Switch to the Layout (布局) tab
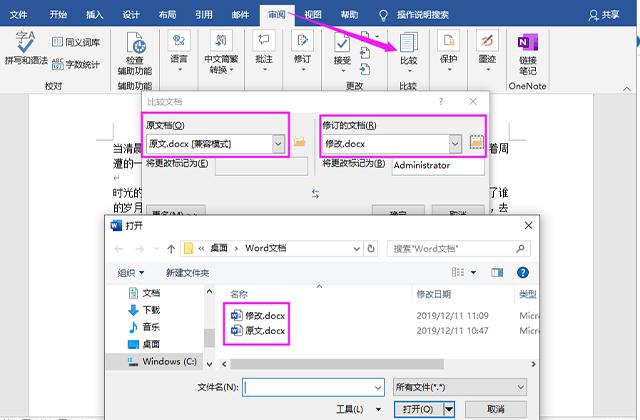 [167, 15]
